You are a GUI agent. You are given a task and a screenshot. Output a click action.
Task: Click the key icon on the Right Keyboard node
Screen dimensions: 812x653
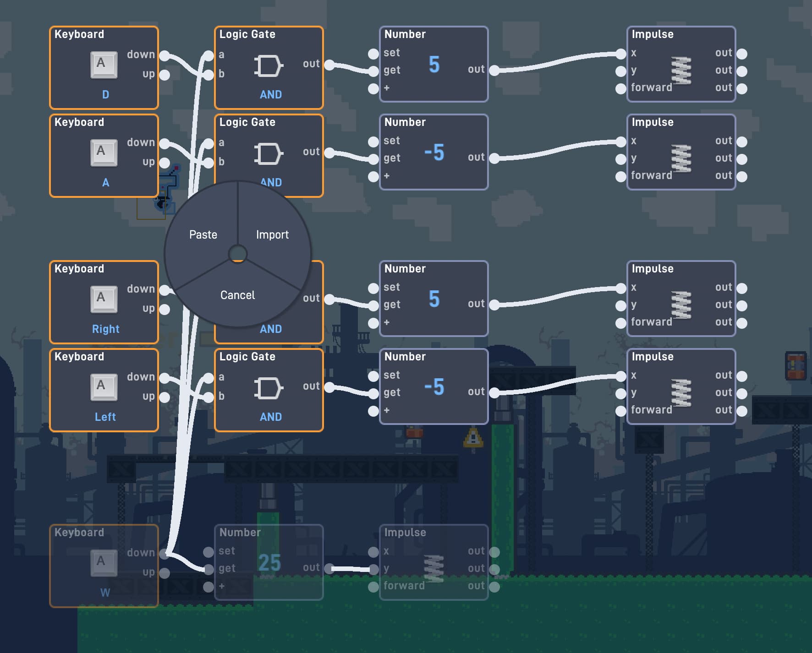tap(104, 299)
